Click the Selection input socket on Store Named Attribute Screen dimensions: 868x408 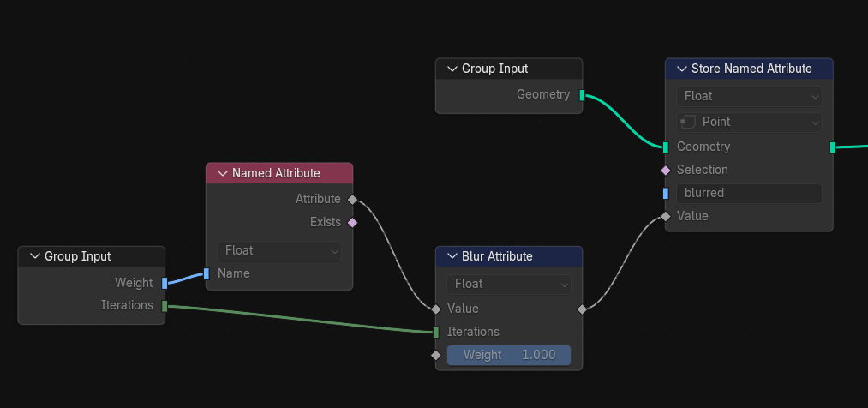(x=666, y=171)
